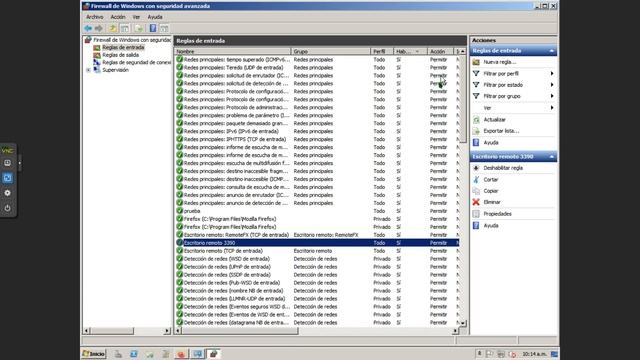Click the VNC side panel settings gear
The height and width of the screenshot is (360, 640).
7,193
